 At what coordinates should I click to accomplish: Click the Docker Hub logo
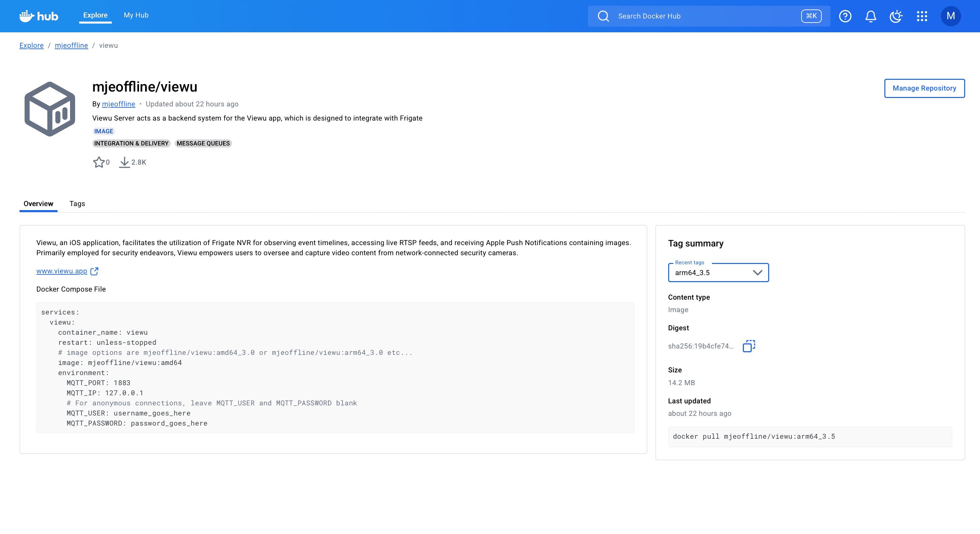click(x=38, y=16)
